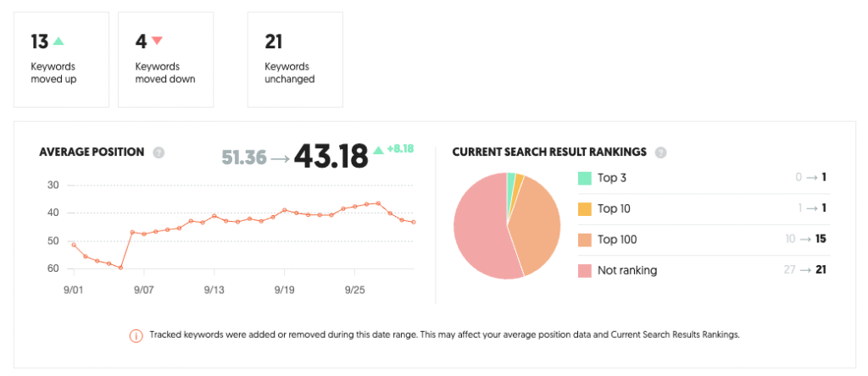Open the Keywords moved up card
Image resolution: width=868 pixels, height=376 pixels.
[x=61, y=59]
